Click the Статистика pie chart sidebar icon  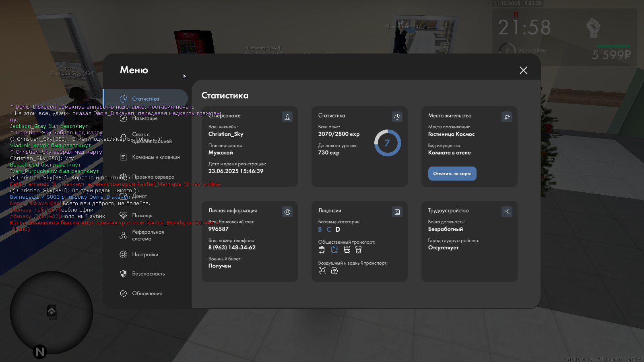click(124, 99)
